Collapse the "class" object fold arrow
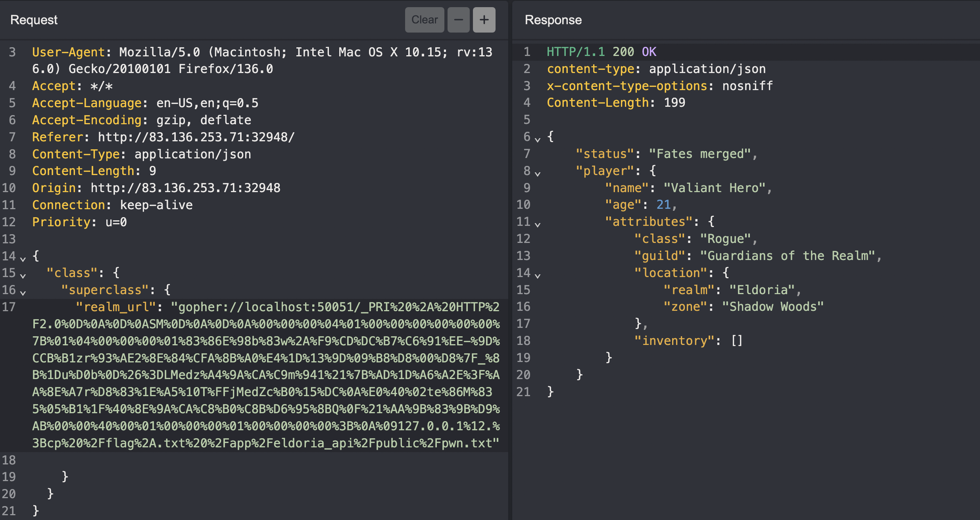The image size is (980, 520). [x=23, y=275]
